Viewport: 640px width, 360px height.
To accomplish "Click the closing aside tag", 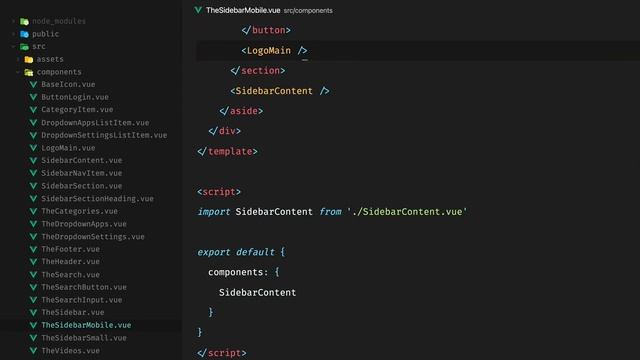I will point(241,111).
